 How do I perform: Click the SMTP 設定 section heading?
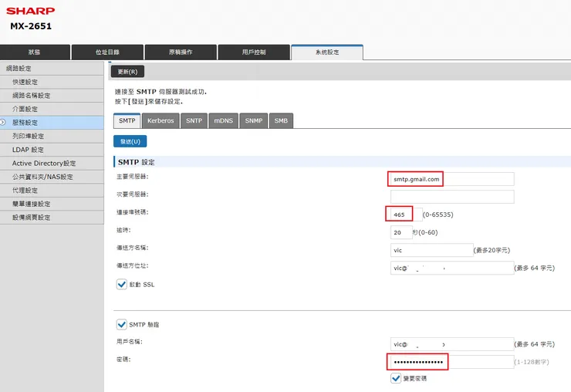pyautogui.click(x=137, y=162)
